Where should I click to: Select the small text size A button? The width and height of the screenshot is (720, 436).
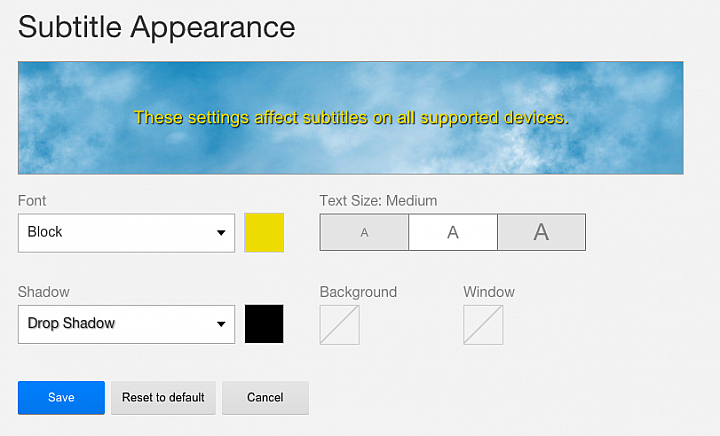[364, 232]
